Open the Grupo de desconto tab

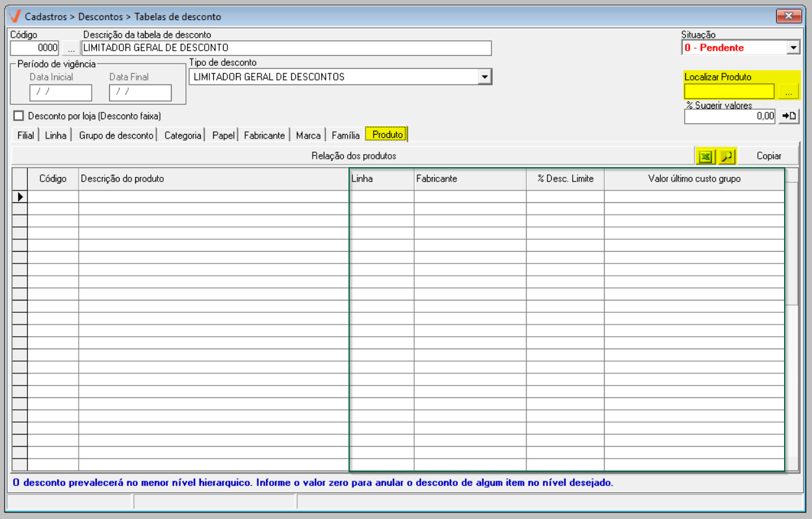point(116,135)
